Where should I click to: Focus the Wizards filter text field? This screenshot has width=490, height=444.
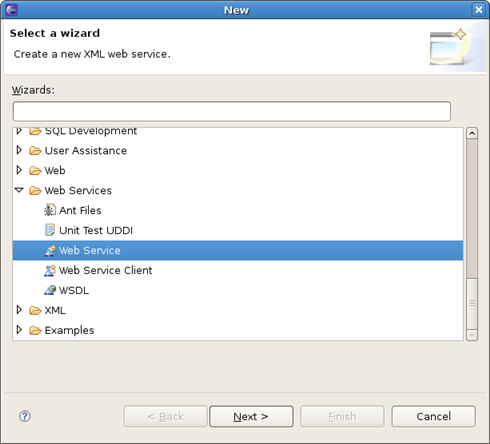[x=232, y=112]
